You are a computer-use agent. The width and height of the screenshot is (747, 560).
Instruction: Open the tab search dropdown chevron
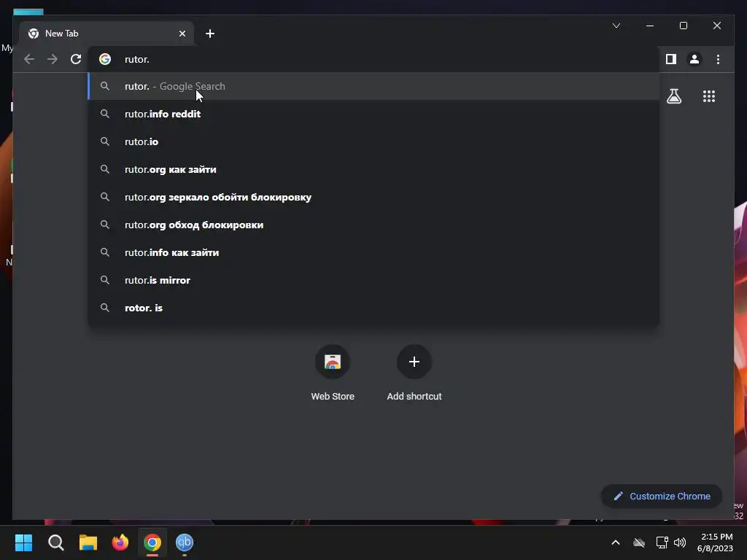click(616, 26)
